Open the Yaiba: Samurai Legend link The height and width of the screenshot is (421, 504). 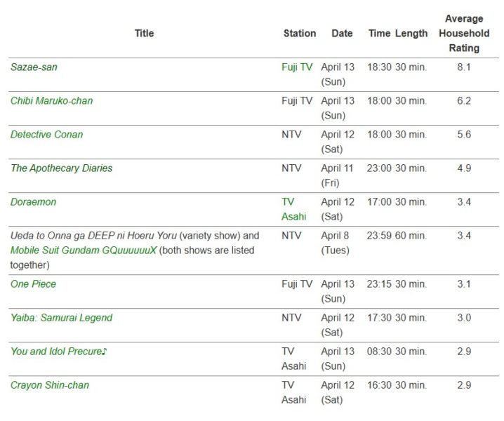click(x=61, y=318)
